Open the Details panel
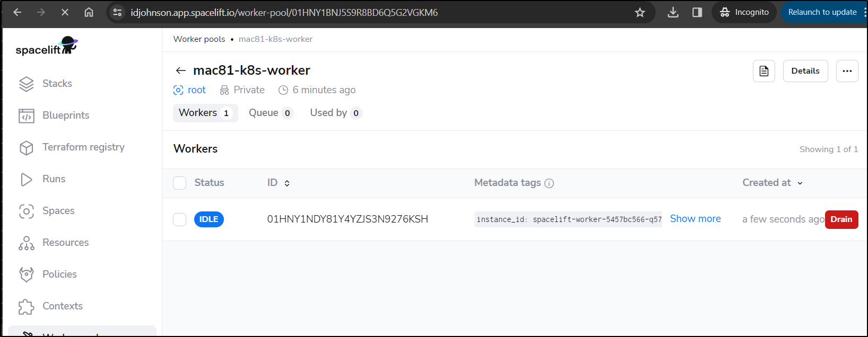 (x=805, y=71)
